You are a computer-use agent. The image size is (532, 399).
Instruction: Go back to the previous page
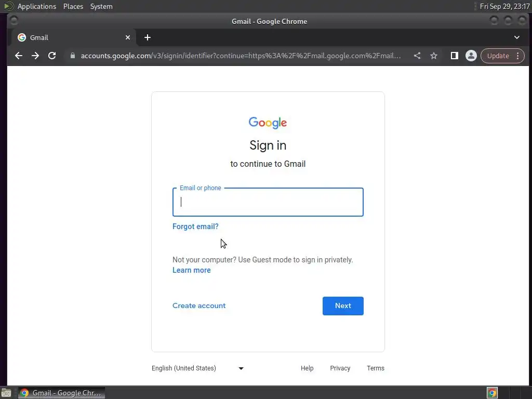click(19, 56)
